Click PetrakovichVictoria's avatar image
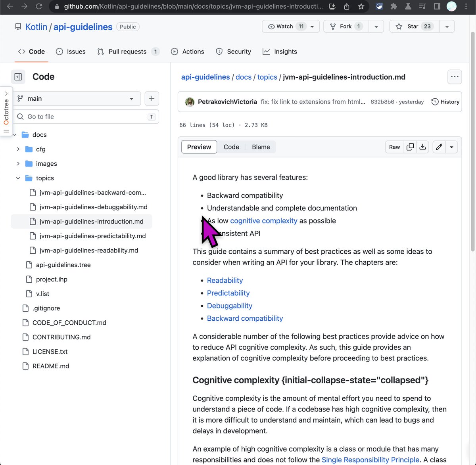This screenshot has width=476, height=465. pyautogui.click(x=190, y=102)
